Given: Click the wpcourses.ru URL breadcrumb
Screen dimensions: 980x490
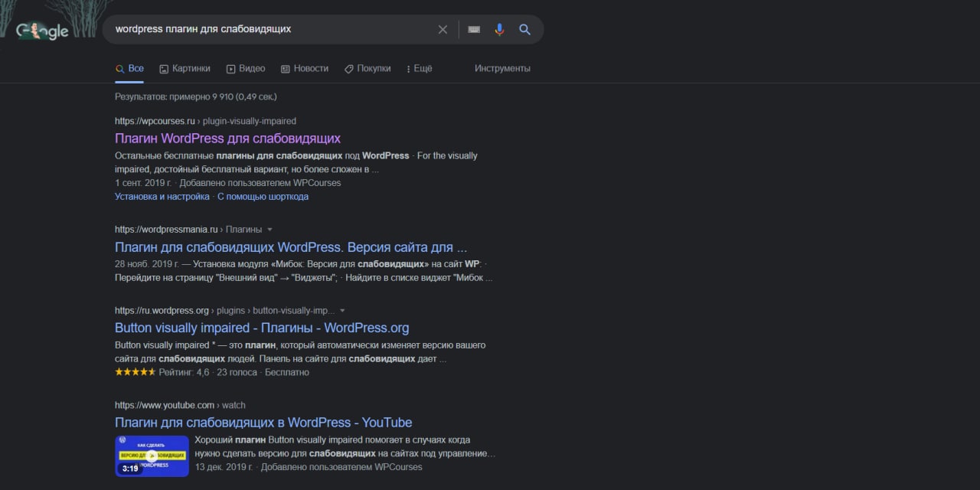Looking at the screenshot, I should 205,121.
